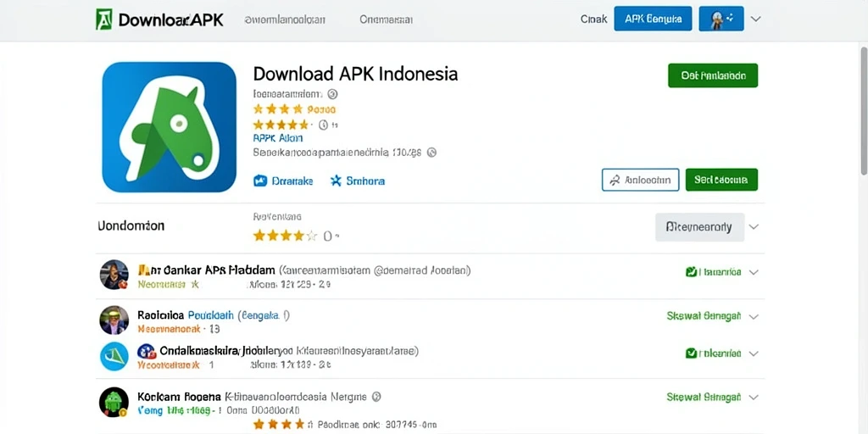Open the second header navigation menu item

[x=386, y=20]
